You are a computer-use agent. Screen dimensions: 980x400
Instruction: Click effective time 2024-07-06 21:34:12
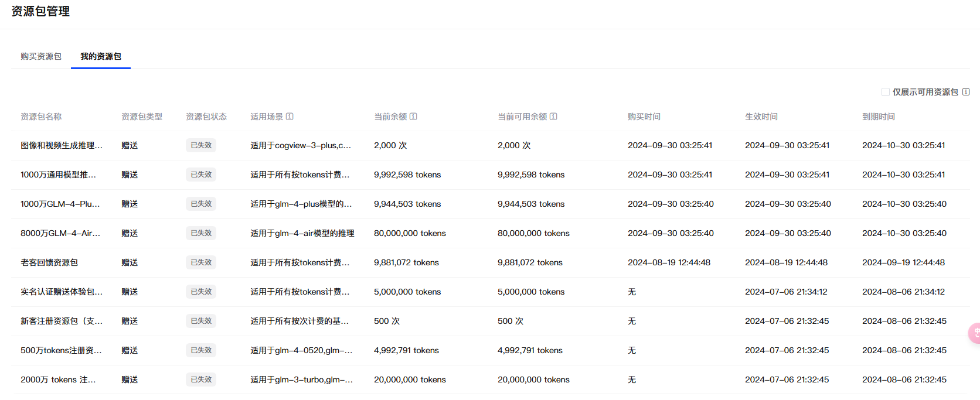(x=786, y=292)
